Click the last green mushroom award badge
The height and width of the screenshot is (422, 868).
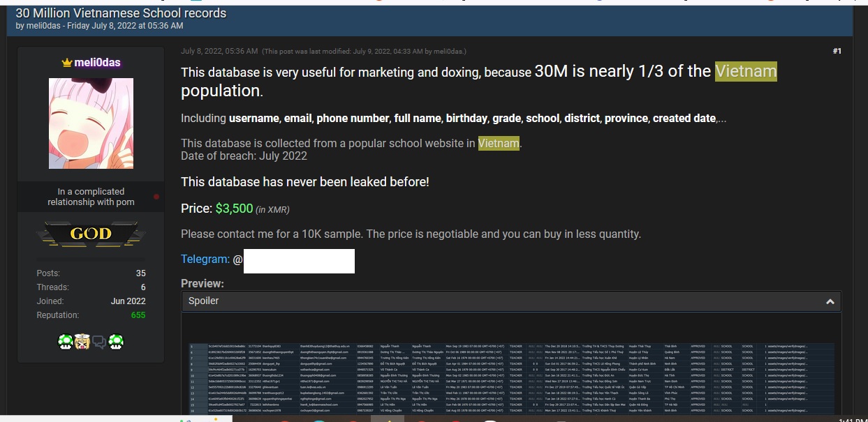click(x=116, y=342)
